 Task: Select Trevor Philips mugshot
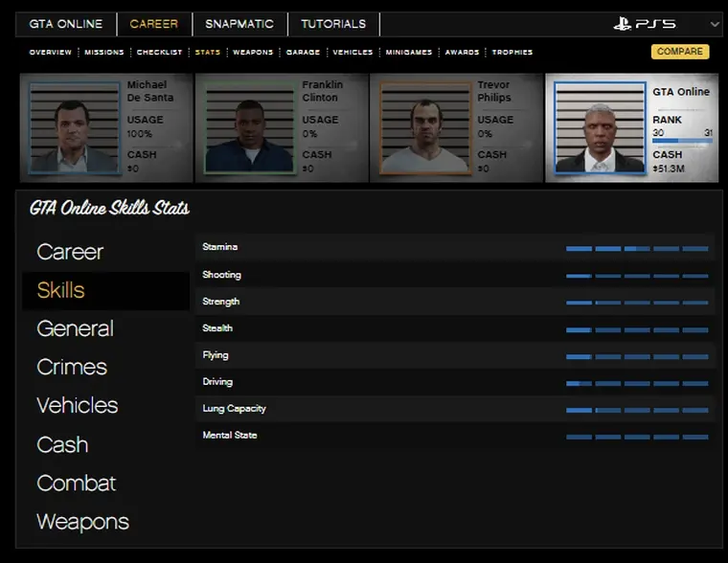[x=424, y=128]
